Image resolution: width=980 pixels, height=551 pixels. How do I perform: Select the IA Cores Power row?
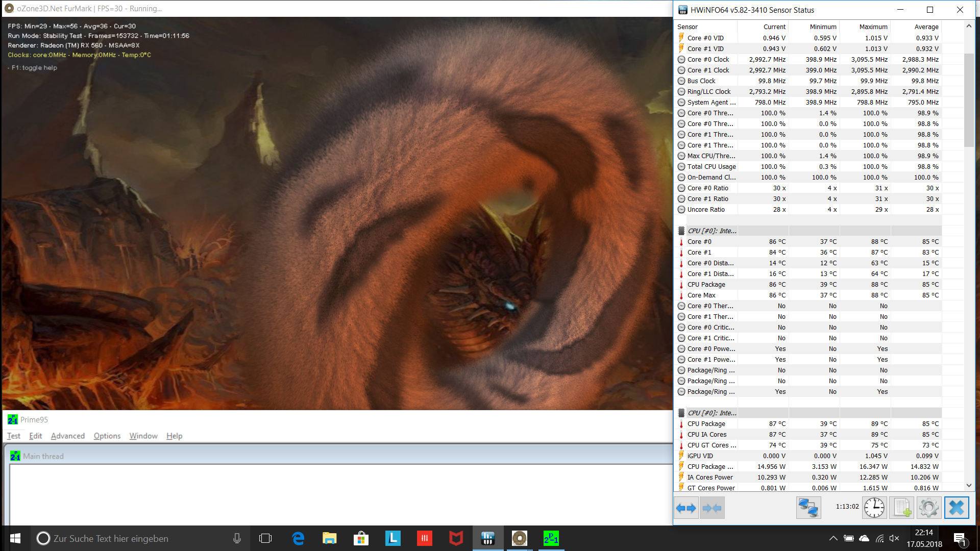pos(809,477)
